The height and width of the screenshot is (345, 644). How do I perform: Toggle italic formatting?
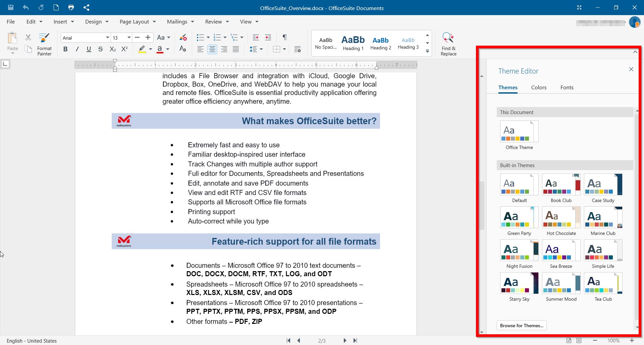pyautogui.click(x=77, y=49)
